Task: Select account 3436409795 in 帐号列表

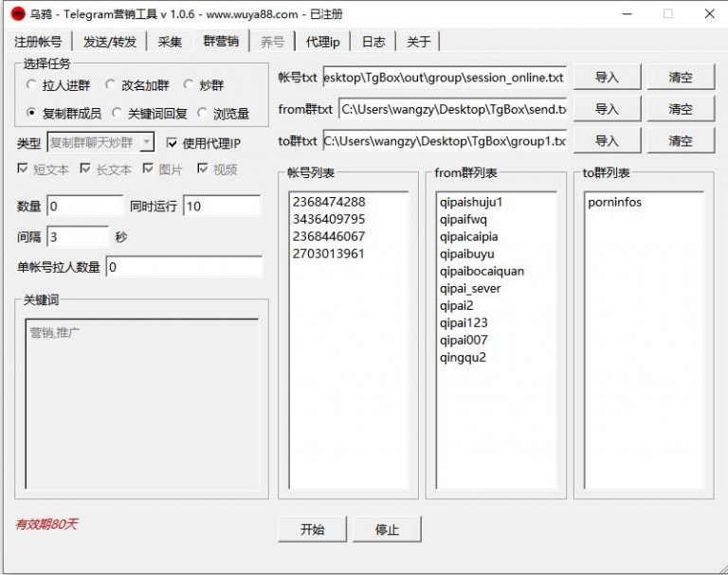Action: tap(329, 219)
